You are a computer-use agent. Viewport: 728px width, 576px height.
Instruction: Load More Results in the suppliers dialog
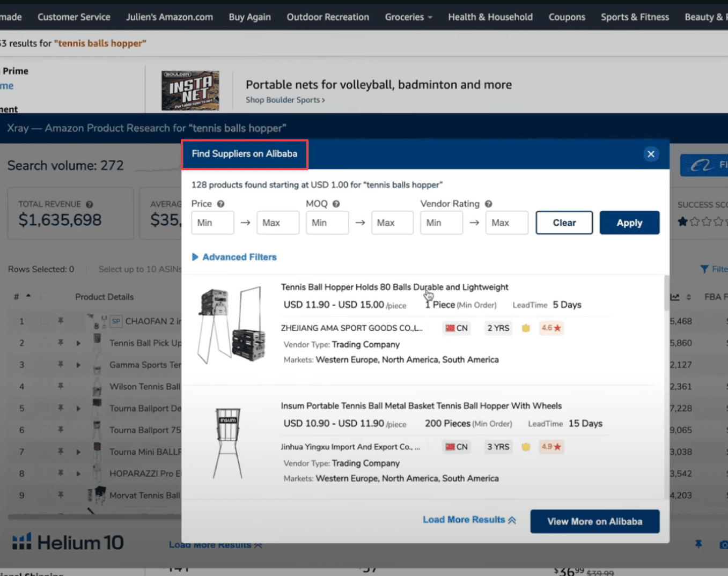469,520
